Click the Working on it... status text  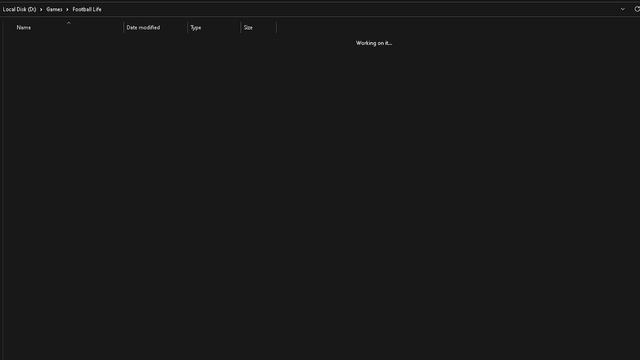tap(374, 43)
